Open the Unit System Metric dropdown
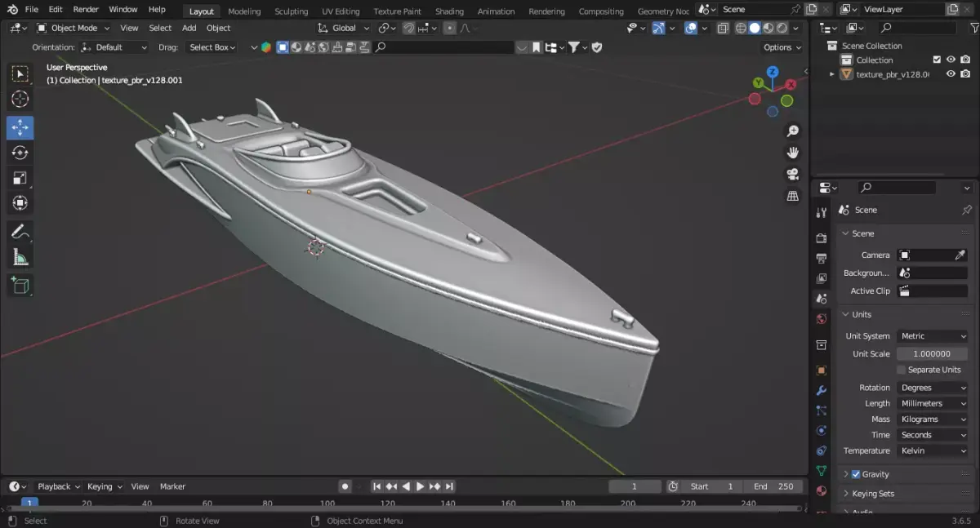 (932, 336)
